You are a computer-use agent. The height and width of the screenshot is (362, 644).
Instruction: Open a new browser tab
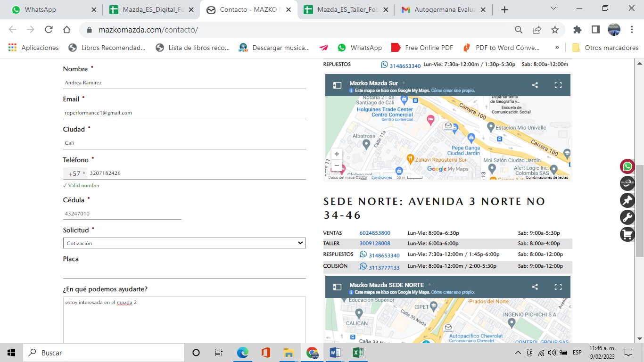(x=504, y=9)
